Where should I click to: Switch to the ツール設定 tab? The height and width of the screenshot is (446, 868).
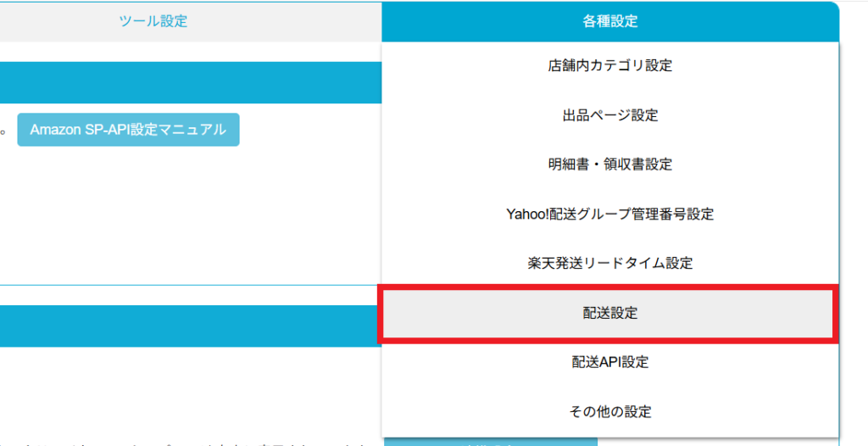click(153, 21)
